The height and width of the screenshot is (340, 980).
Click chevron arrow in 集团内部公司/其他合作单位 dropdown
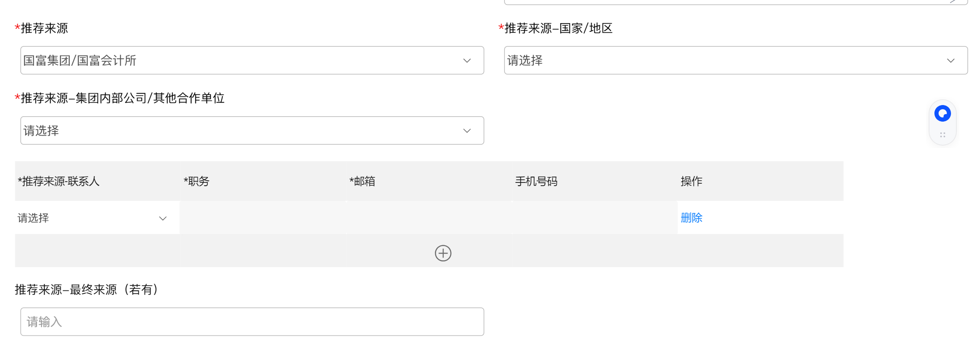467,131
